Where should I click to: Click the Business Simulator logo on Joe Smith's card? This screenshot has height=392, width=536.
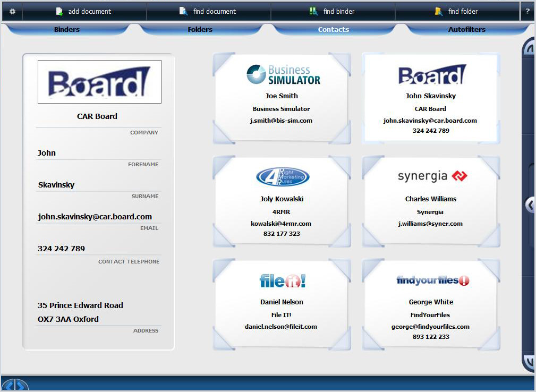tap(283, 74)
